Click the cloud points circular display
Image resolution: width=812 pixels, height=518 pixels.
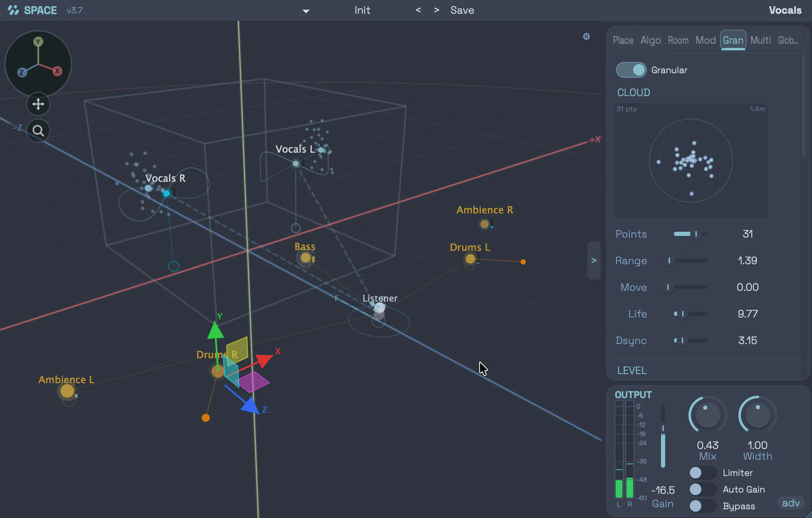click(x=691, y=161)
